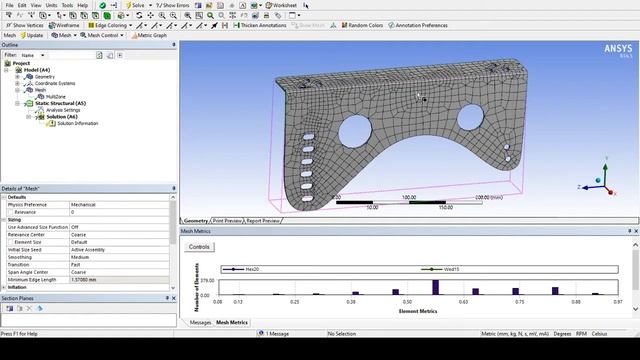Collapse the Static Structural (A5) node
The width and height of the screenshot is (640, 360).
pyautogui.click(x=18, y=103)
